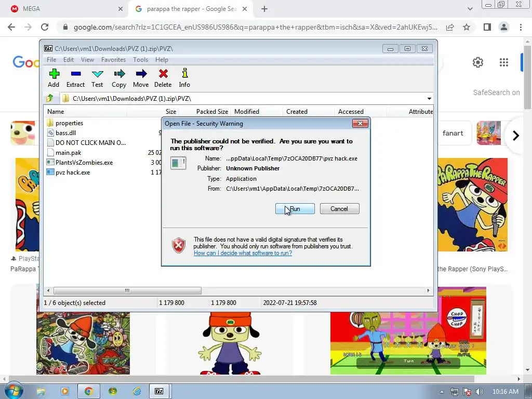This screenshot has height=399, width=532.
Task: Click Cancel in the Security Warning dialog
Action: tap(339, 209)
